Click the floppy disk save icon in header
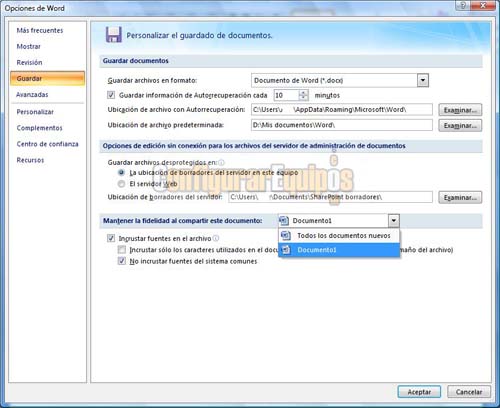The width and height of the screenshot is (500, 408). (114, 35)
